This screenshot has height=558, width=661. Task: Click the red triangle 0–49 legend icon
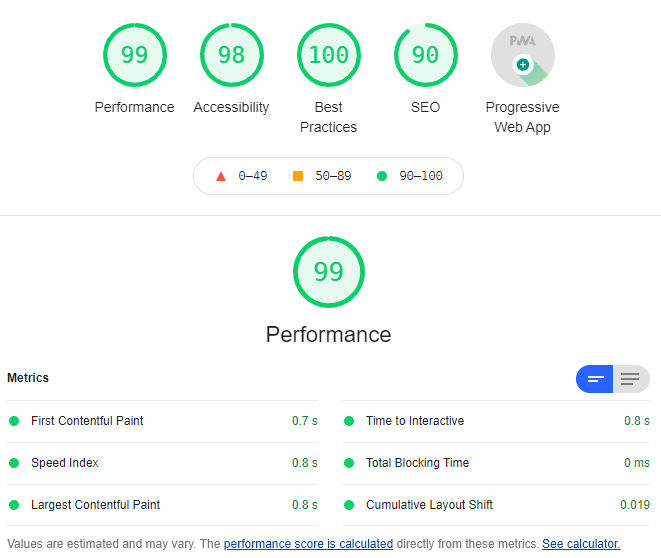pyautogui.click(x=221, y=176)
